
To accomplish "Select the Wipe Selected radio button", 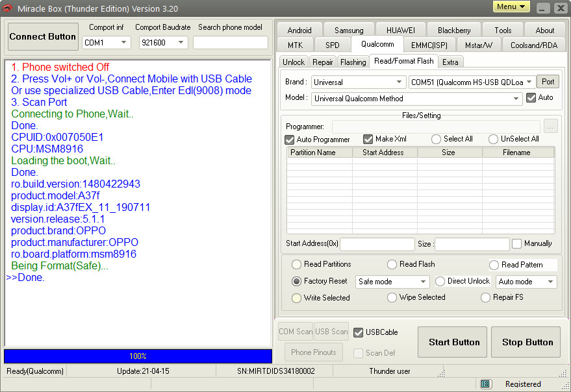I will click(392, 298).
